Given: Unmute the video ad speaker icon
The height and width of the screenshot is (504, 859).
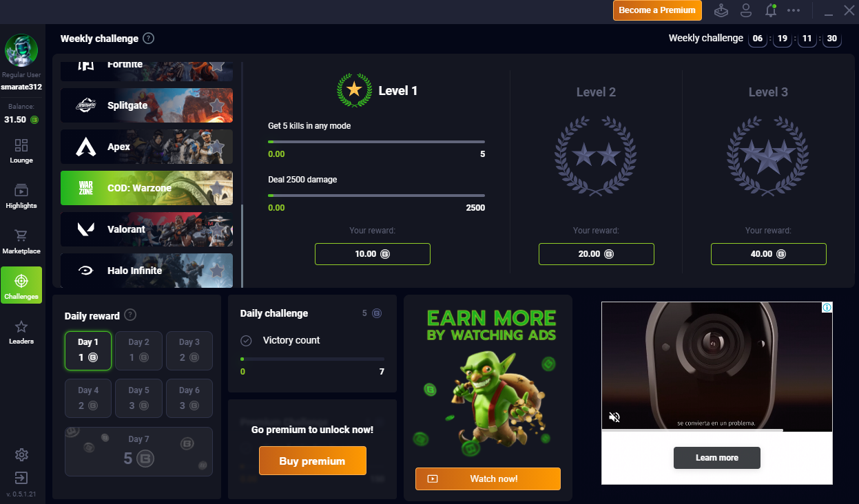Looking at the screenshot, I should tap(615, 417).
